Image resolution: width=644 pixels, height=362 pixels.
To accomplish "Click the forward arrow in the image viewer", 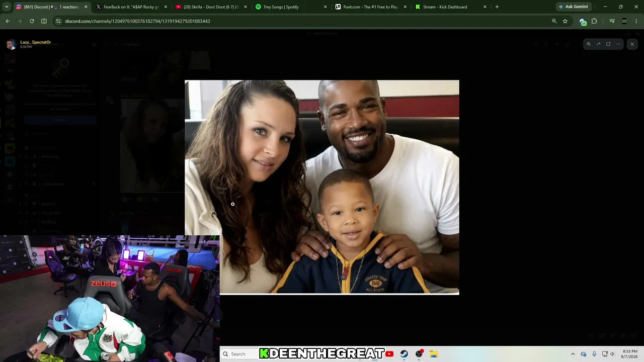I will (x=598, y=44).
